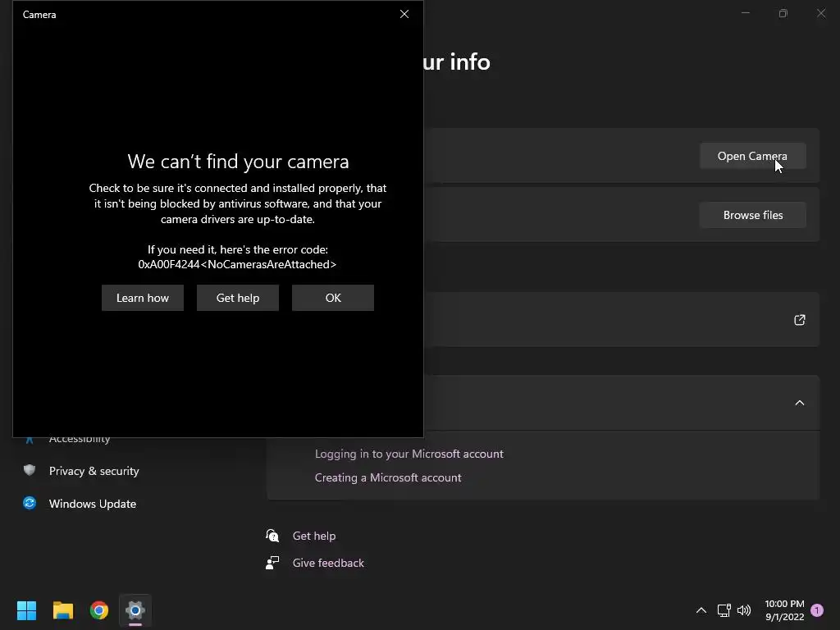Screen dimensions: 840x630
Task: Select Privacy & security in sidebar
Action: tap(94, 471)
